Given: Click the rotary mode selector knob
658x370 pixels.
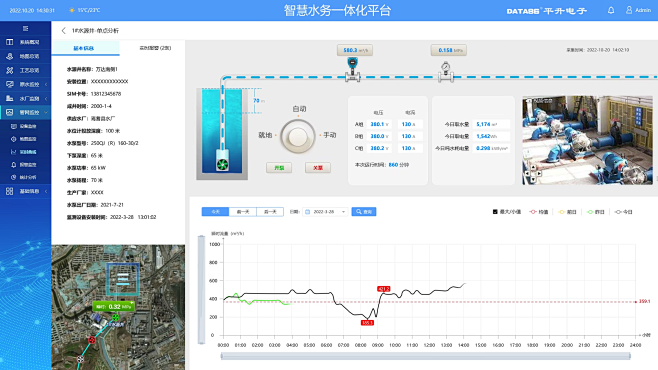Looking at the screenshot, I should coord(298,137).
